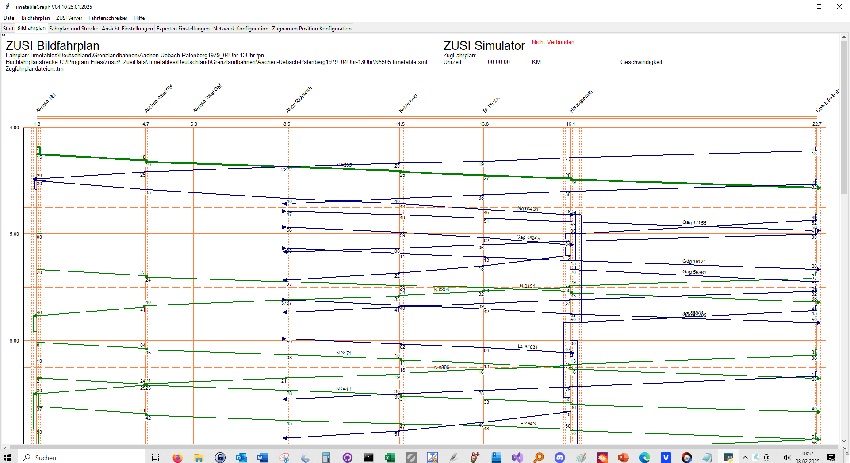
Task: Open the Datei menu
Action: point(9,18)
